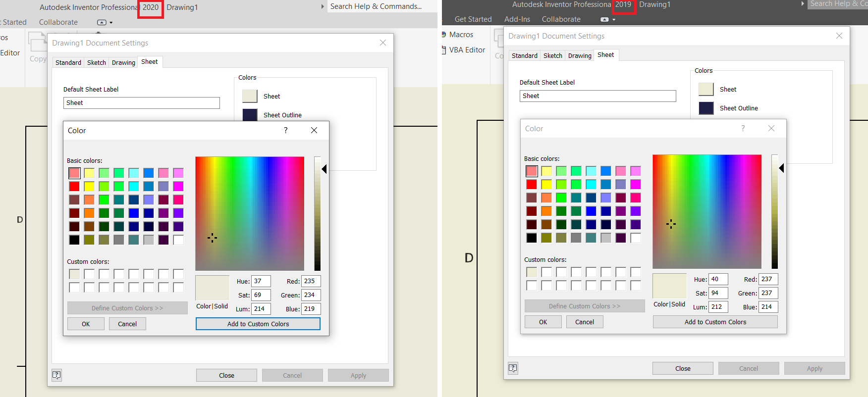Switch to Drawing tab in 2019 dialog
Viewport: 868px width, 397px height.
580,55
